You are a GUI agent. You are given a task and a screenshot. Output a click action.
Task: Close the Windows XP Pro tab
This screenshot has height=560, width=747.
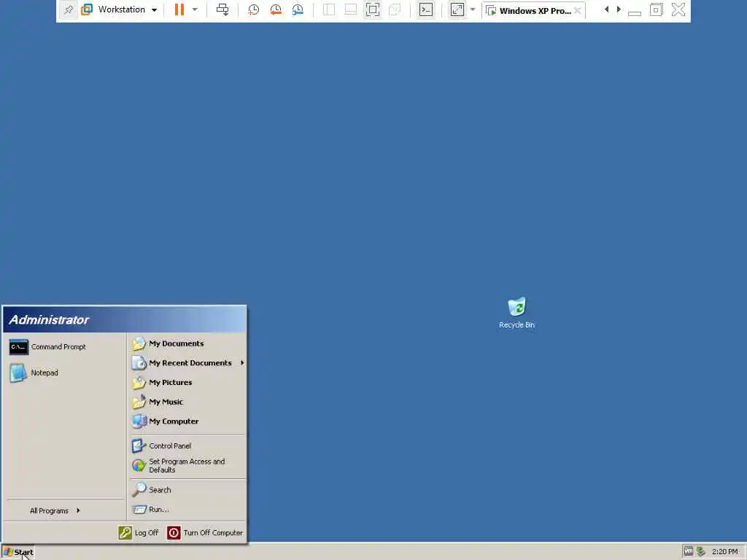578,10
